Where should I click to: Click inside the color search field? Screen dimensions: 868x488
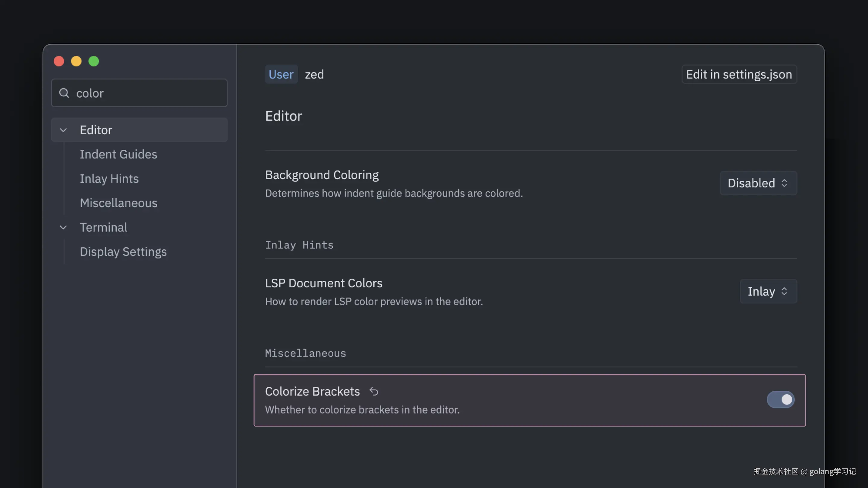pyautogui.click(x=139, y=93)
